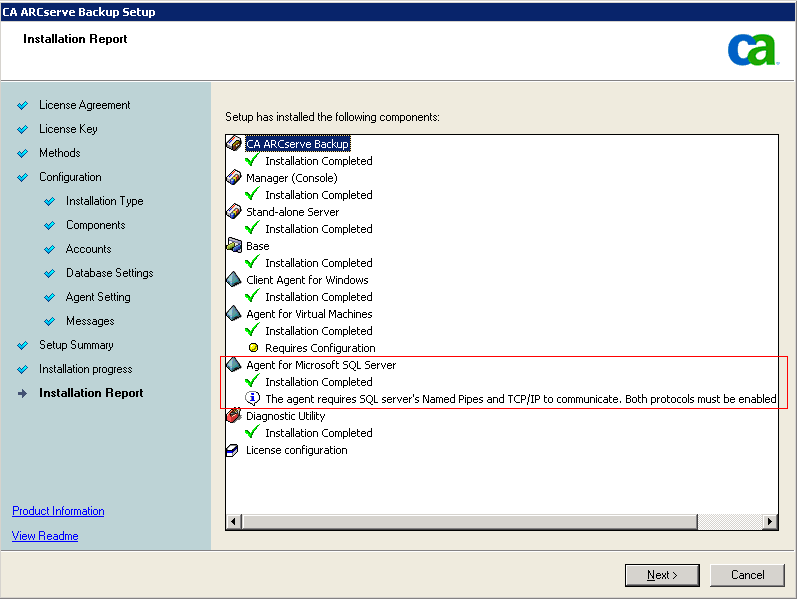The image size is (797, 599).
Task: Open the View Readme link
Action: pyautogui.click(x=45, y=536)
